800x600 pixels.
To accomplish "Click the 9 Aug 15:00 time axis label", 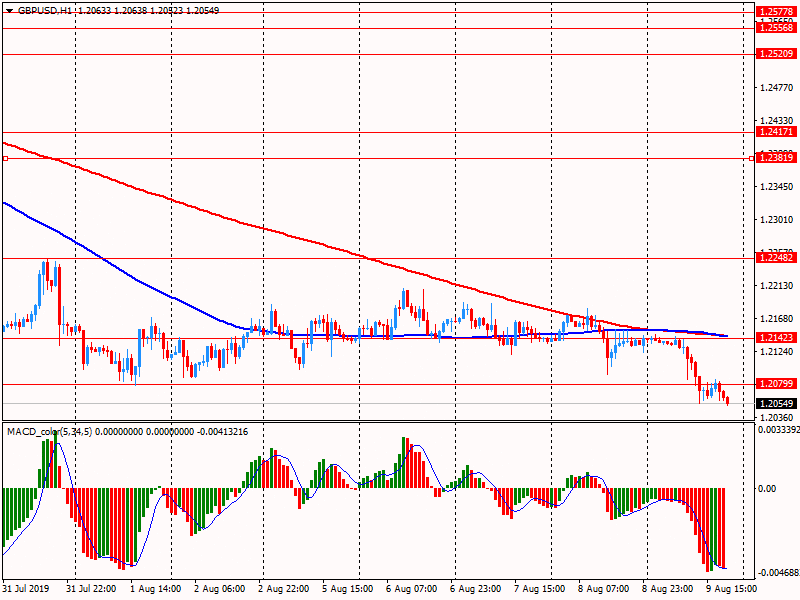I will [732, 589].
